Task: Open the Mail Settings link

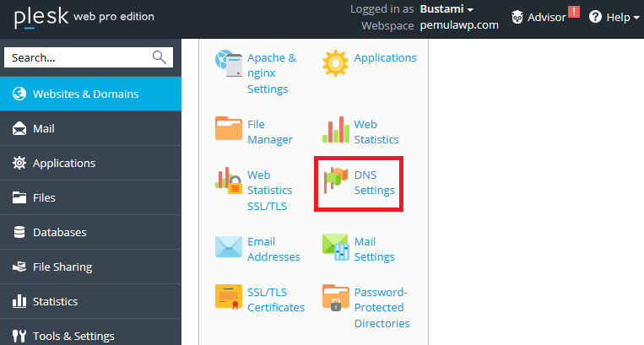Action: point(374,249)
